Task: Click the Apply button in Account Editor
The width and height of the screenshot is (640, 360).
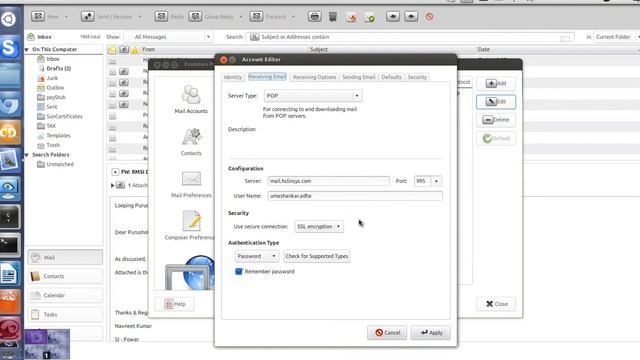Action: 431,333
